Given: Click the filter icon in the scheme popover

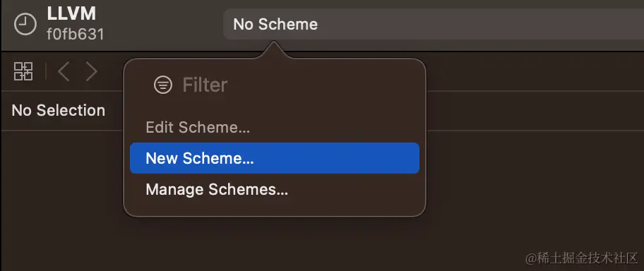Looking at the screenshot, I should pos(163,85).
